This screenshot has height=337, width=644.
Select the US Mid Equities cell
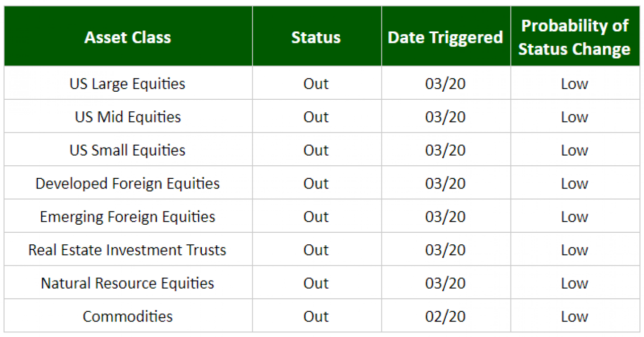coord(128,117)
